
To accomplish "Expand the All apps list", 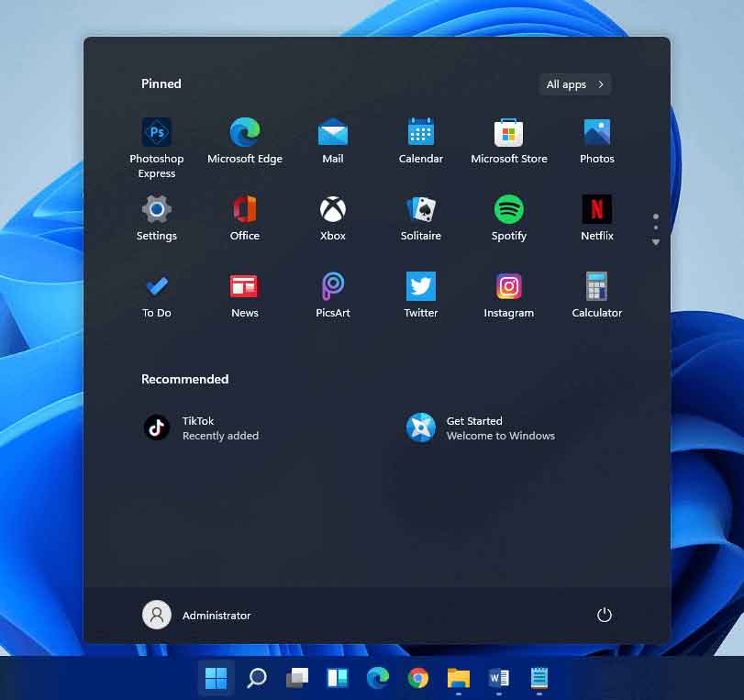I will pyautogui.click(x=575, y=84).
